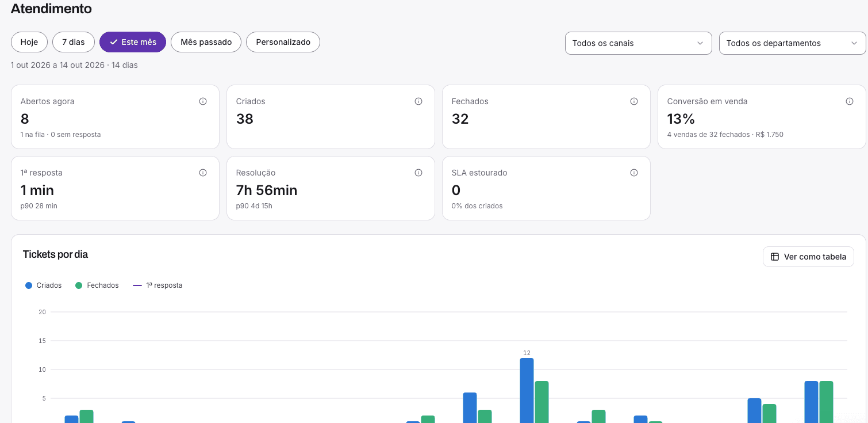The width and height of the screenshot is (868, 423).
Task: Open info icon on SLA estourado card
Action: click(x=634, y=173)
